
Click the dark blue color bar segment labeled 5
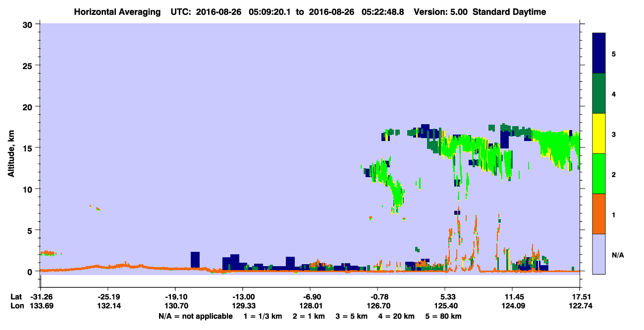(599, 53)
